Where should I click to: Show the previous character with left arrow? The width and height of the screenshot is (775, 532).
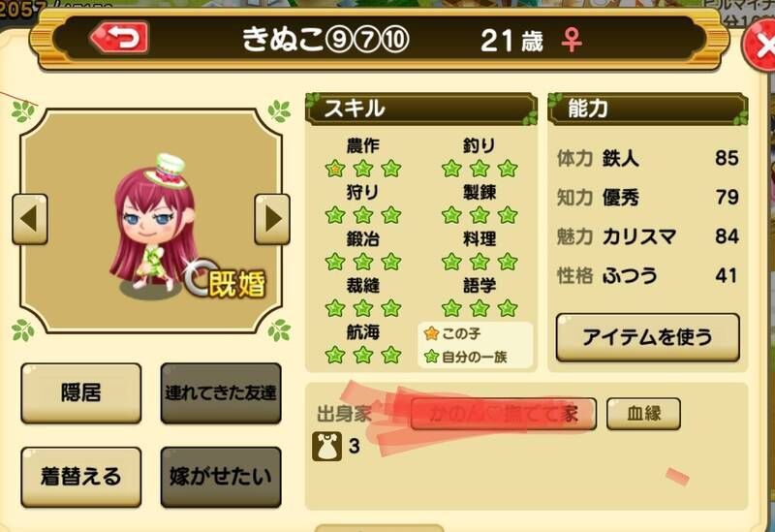pyautogui.click(x=30, y=219)
